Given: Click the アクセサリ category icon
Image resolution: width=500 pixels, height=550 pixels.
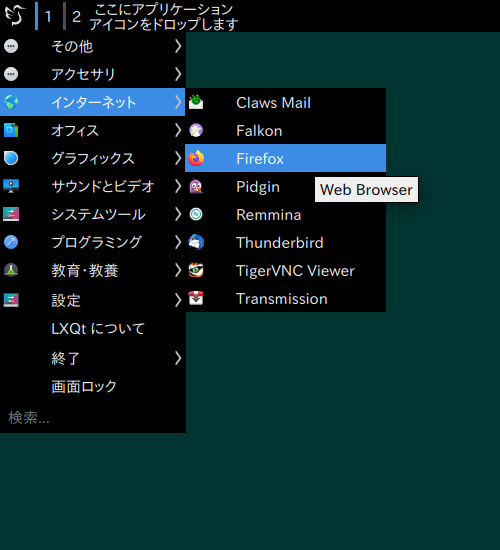Looking at the screenshot, I should (x=11, y=74).
